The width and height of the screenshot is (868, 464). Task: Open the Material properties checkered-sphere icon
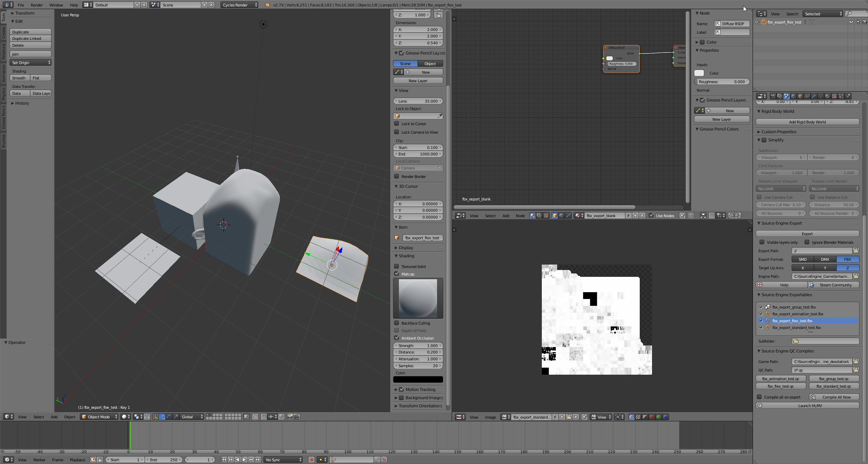click(x=827, y=96)
